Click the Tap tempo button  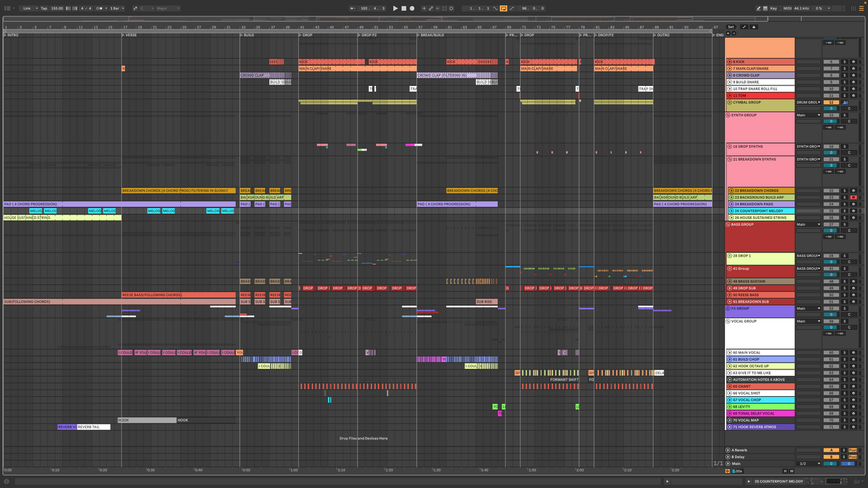(x=43, y=8)
